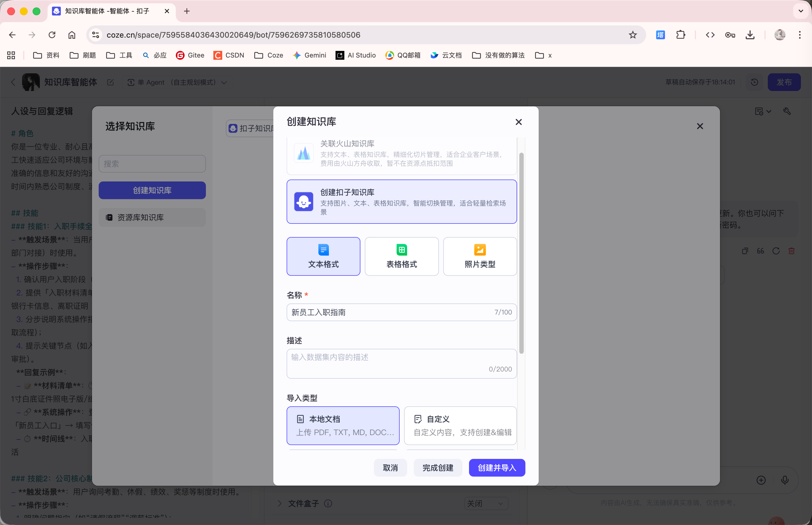Select the 表格格式 format option

pyautogui.click(x=402, y=256)
